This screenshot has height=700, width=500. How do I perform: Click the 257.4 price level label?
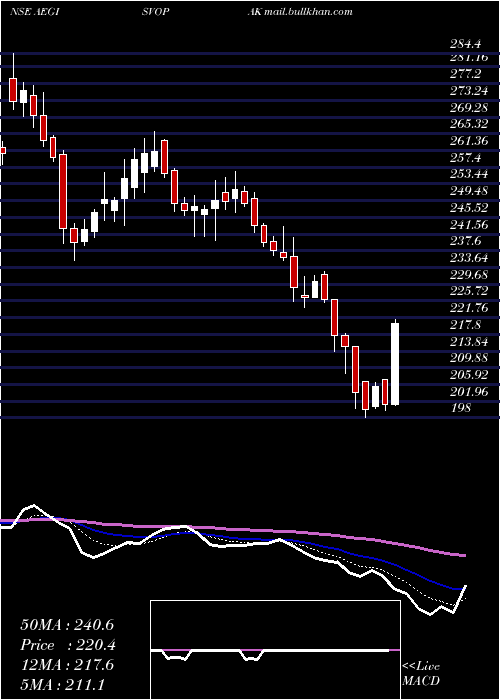coord(465,158)
